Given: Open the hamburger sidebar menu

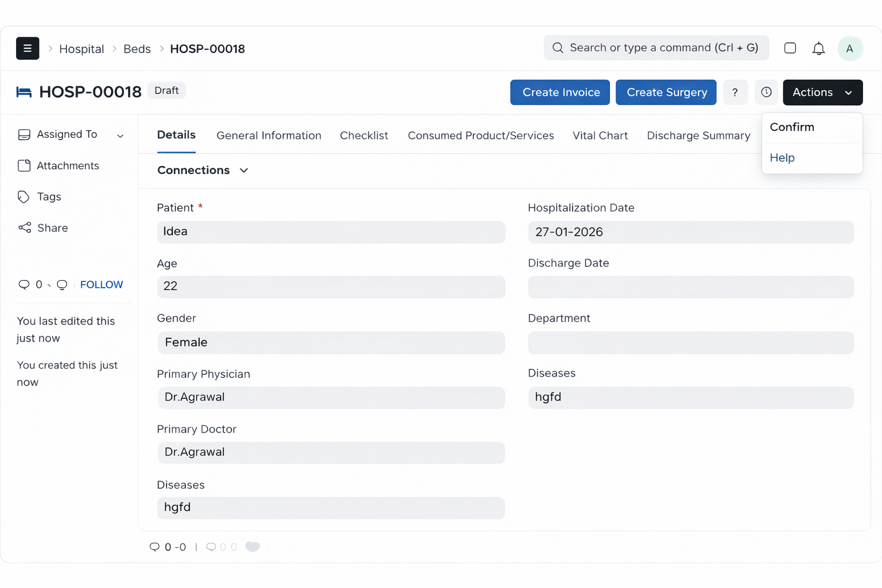Looking at the screenshot, I should (28, 48).
